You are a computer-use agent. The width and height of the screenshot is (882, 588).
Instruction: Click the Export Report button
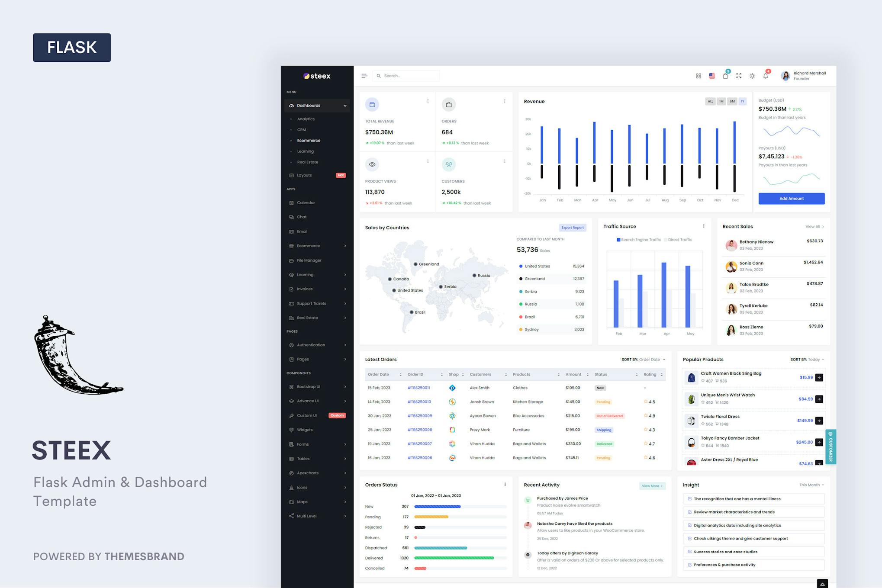click(x=572, y=228)
